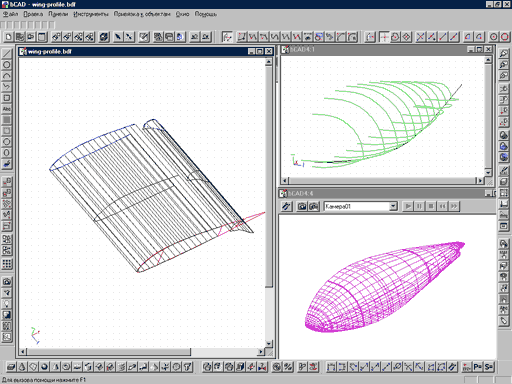Screen dimensions: 512x384
Task: Click the stop button in bCAD4:4 window
Action: pyautogui.click(x=431, y=206)
